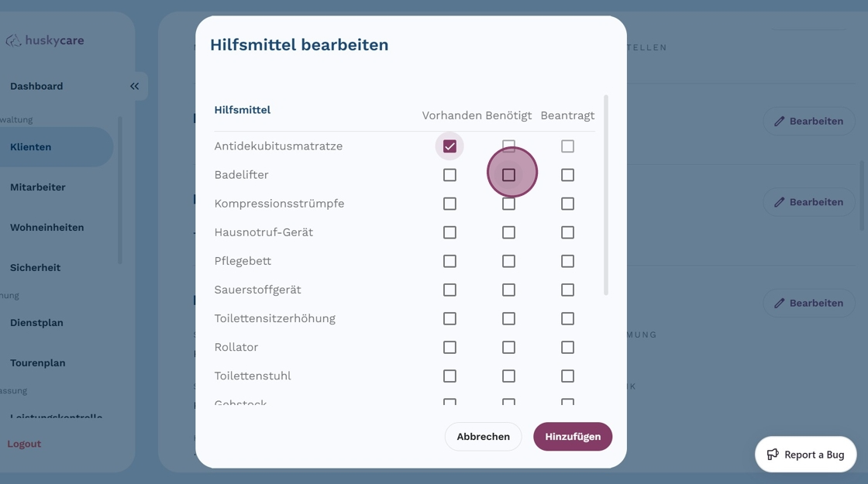Image resolution: width=868 pixels, height=484 pixels.
Task: Click pencil icon on top Bearbeiten button
Action: click(x=779, y=121)
